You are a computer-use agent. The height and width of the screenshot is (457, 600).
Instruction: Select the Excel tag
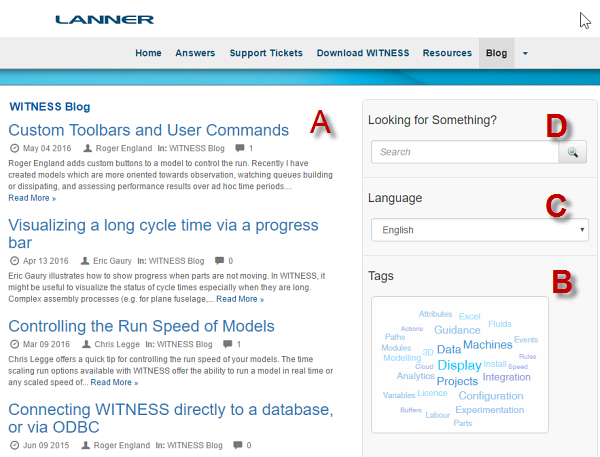[470, 317]
